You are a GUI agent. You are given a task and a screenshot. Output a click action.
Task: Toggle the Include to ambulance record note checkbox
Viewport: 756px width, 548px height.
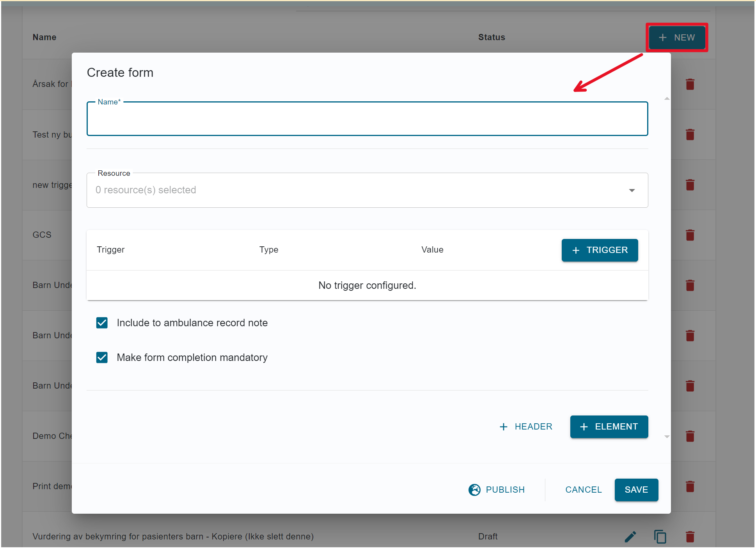[x=102, y=323]
